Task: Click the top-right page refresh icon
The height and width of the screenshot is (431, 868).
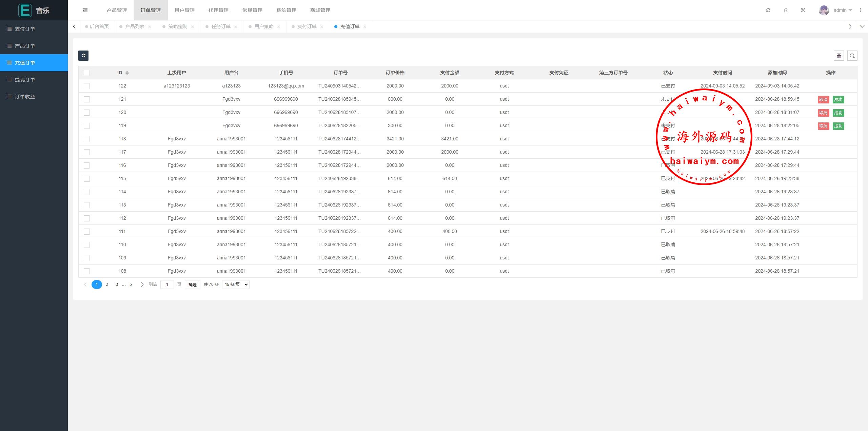Action: pos(768,10)
